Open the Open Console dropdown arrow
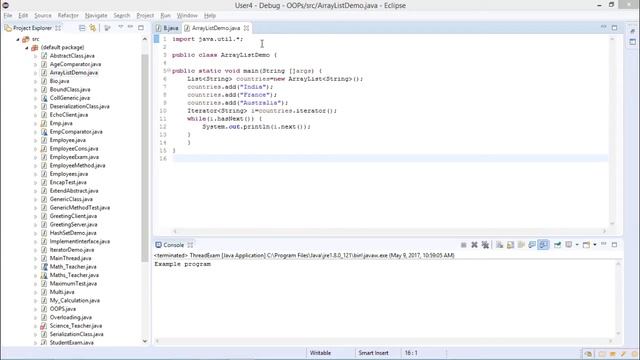The height and width of the screenshot is (360, 640). 595,245
